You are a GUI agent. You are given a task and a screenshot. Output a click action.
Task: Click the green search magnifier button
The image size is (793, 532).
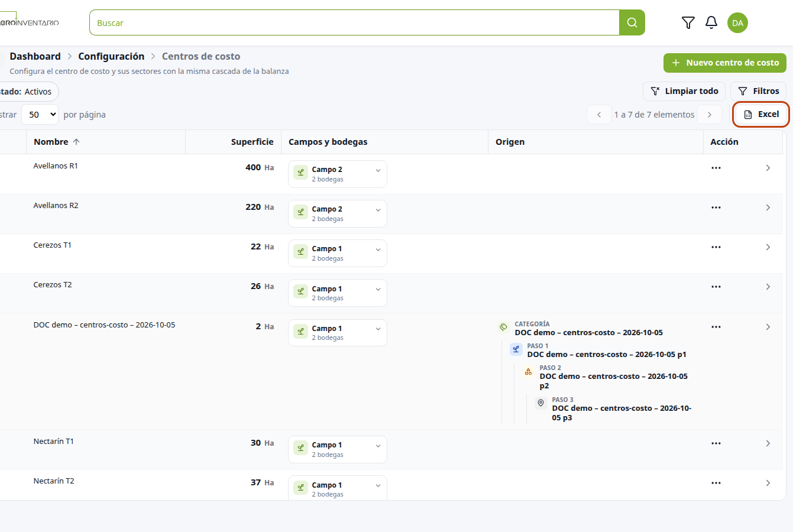click(632, 22)
